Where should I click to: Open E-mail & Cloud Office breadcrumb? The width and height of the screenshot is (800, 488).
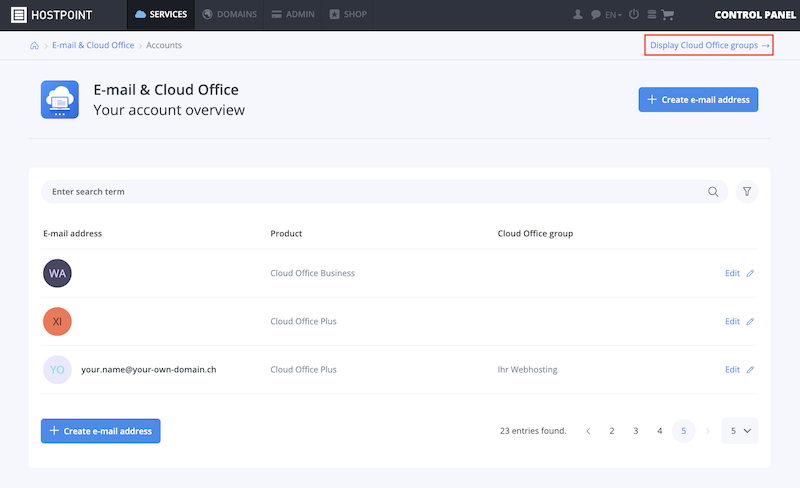[x=93, y=45]
